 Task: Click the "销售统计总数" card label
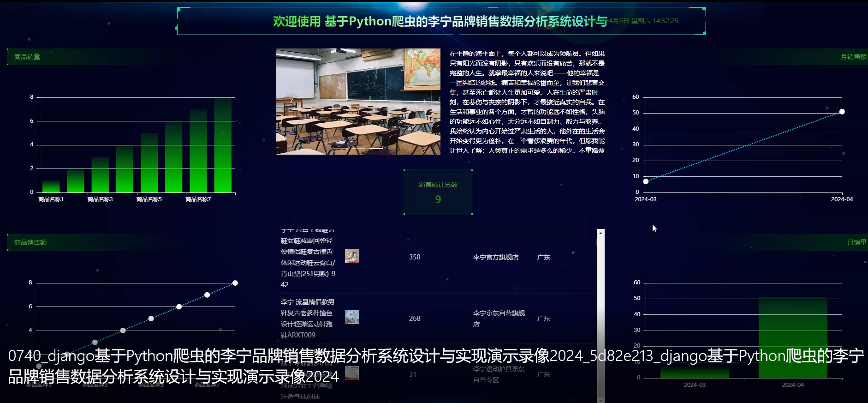438,185
